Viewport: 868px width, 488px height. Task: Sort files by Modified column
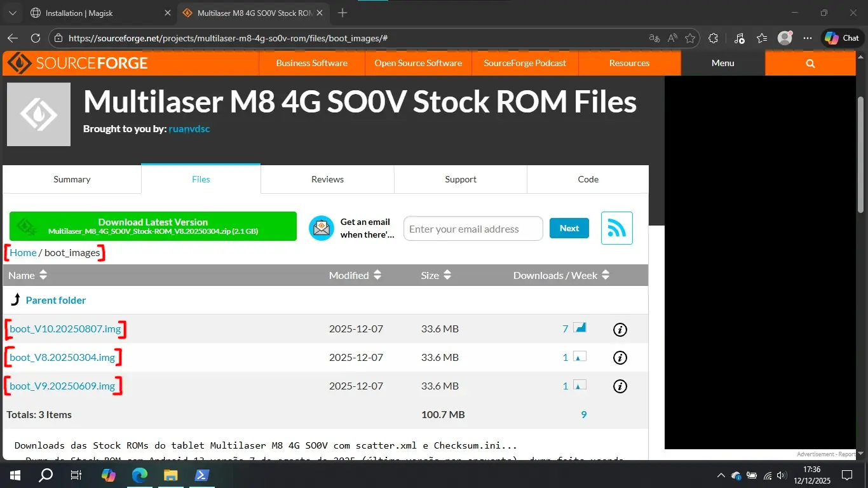355,275
